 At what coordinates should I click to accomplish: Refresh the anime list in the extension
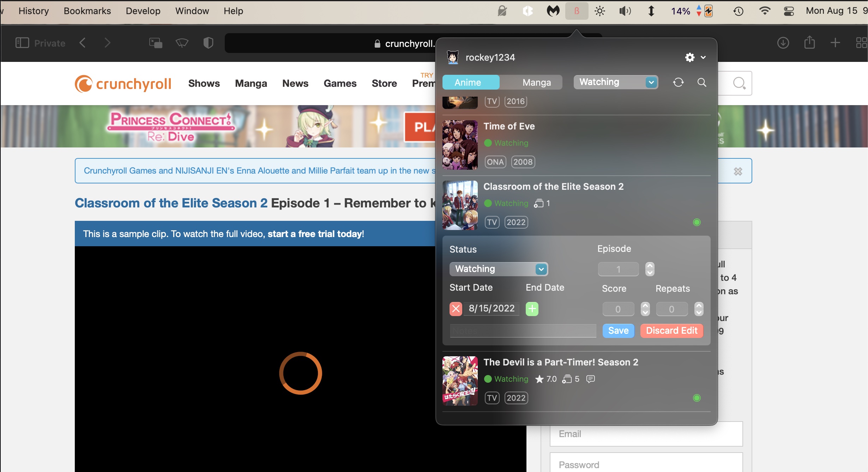click(678, 82)
